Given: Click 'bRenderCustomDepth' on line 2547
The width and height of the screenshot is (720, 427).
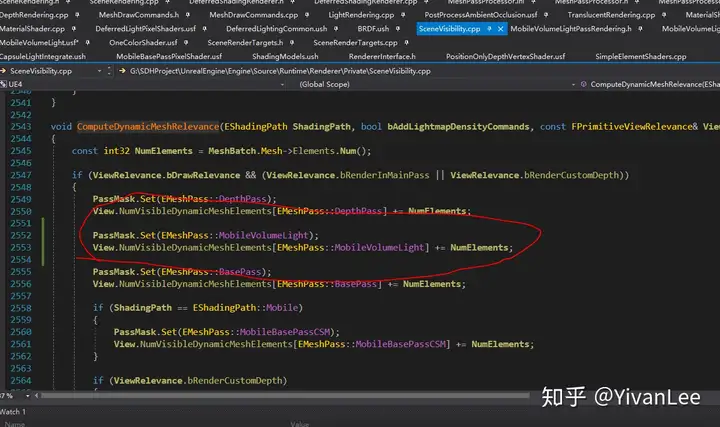Looking at the screenshot, I should click(571, 175).
